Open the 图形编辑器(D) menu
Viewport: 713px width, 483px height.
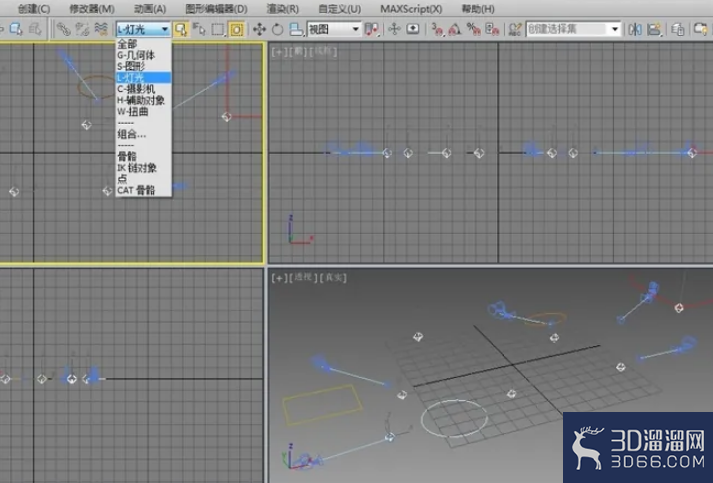(x=216, y=9)
